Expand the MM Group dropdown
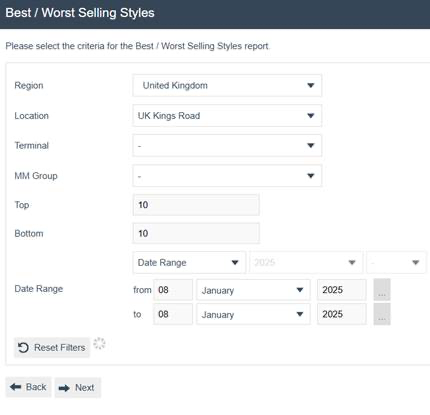 coord(227,176)
